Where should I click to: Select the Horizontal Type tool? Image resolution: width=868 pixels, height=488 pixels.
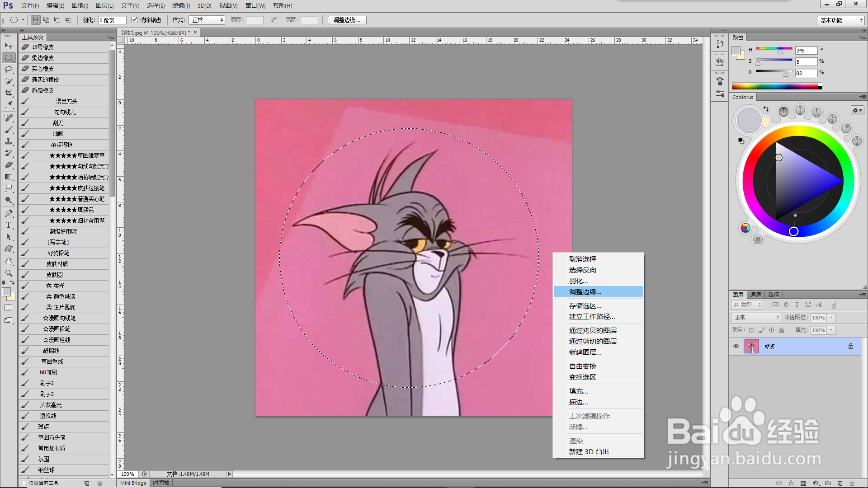coord(9,225)
